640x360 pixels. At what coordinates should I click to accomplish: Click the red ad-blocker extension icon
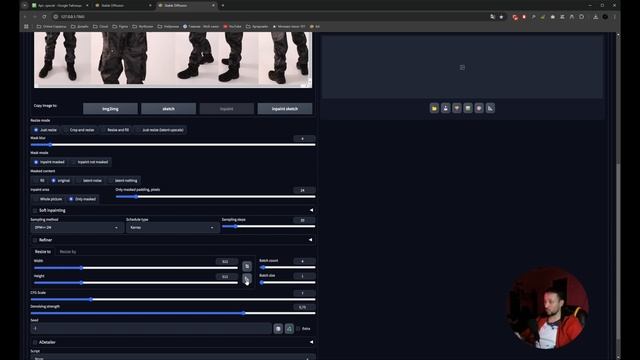tap(515, 17)
